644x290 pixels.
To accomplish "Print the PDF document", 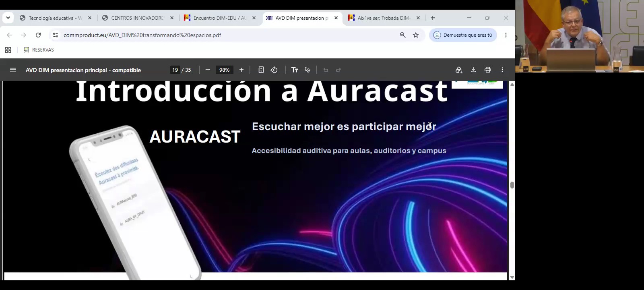I will (x=488, y=70).
